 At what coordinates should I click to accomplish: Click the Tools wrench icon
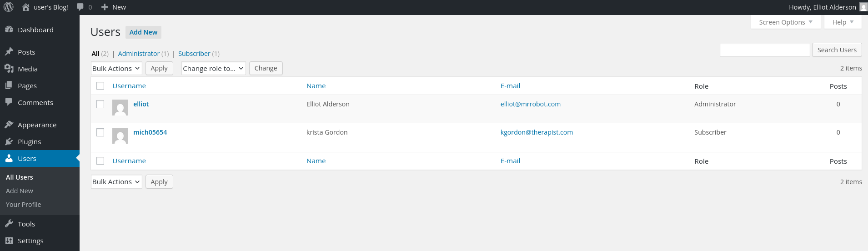(x=9, y=224)
